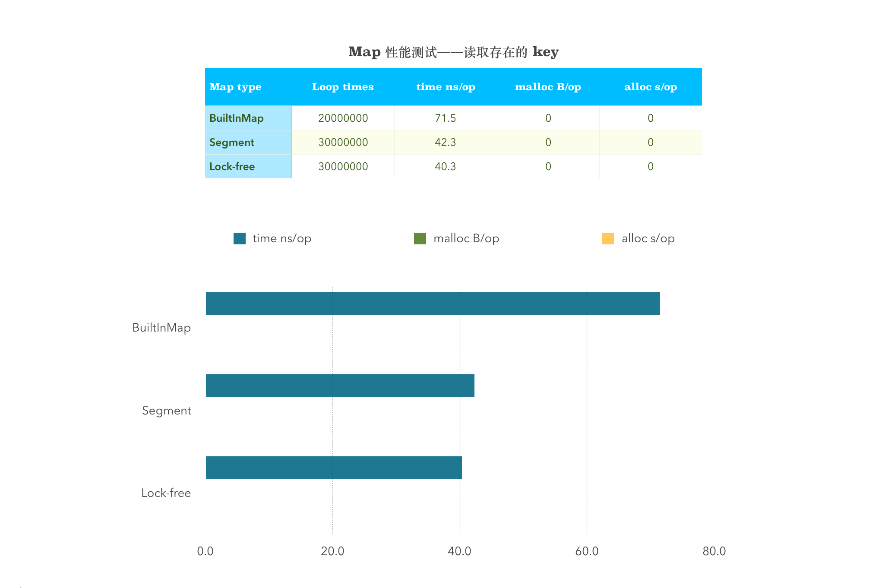Select the Loop times column header
Image resolution: width=882 pixels, height=588 pixels.
343,87
